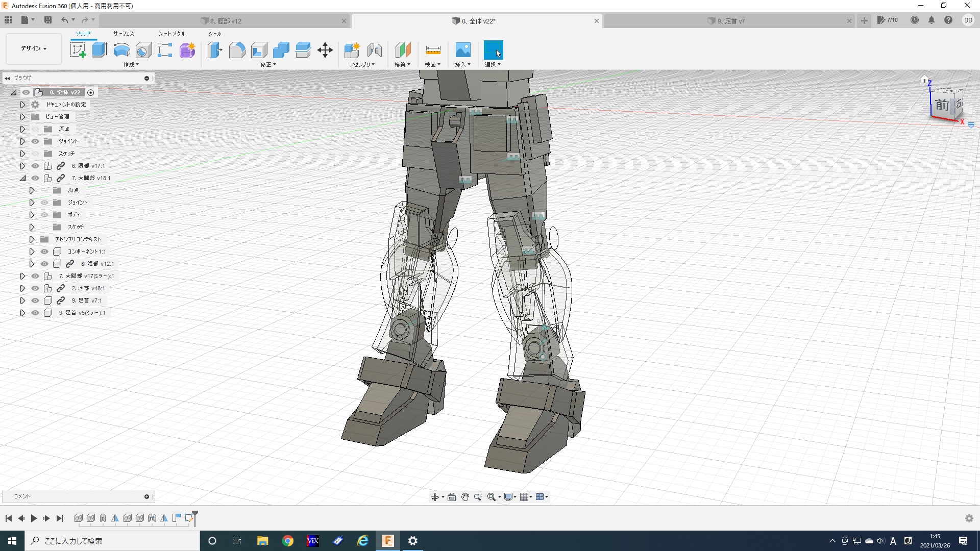The image size is (980, 551).
Task: Click the Joint tool icon in Assembly
Action: coord(374,50)
